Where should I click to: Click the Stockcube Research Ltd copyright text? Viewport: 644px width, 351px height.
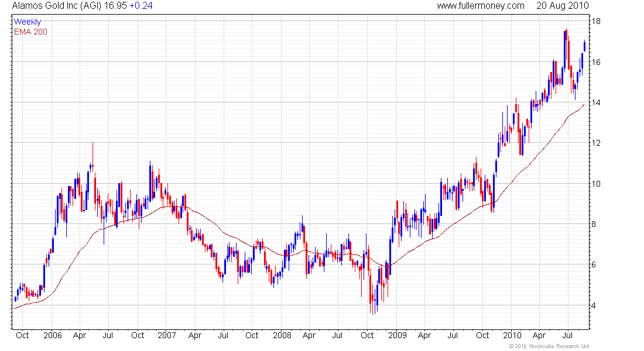pos(549,346)
